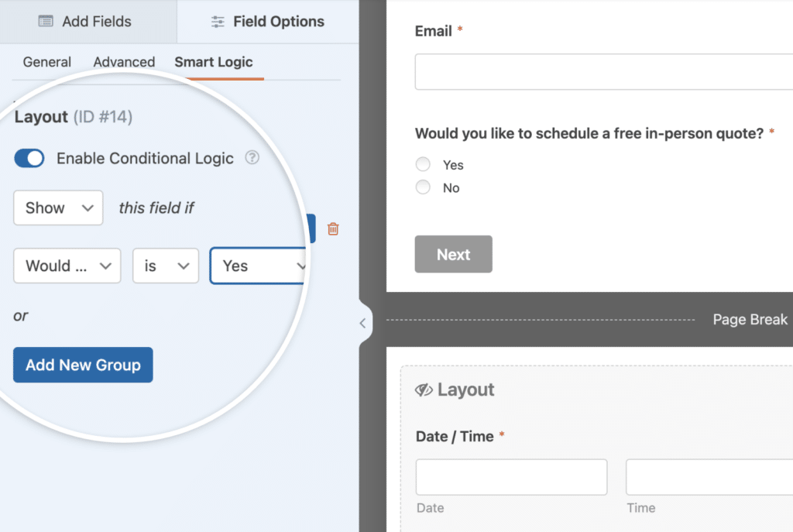Switch to the General tab
This screenshot has width=793, height=532.
(46, 62)
